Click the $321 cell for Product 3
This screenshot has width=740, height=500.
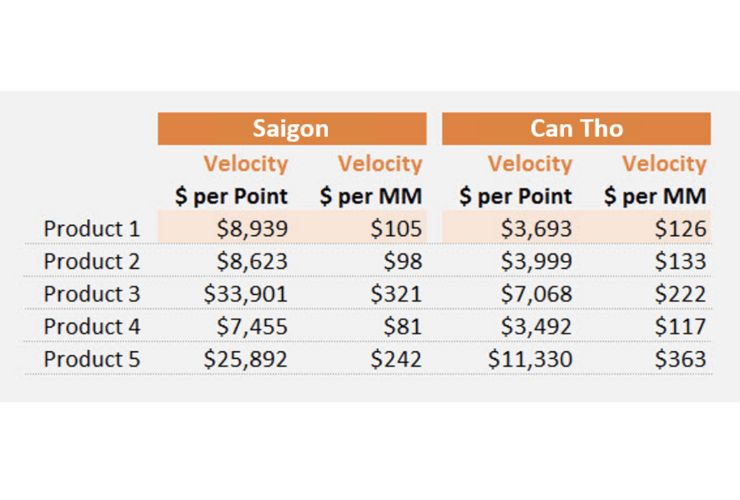(396, 294)
